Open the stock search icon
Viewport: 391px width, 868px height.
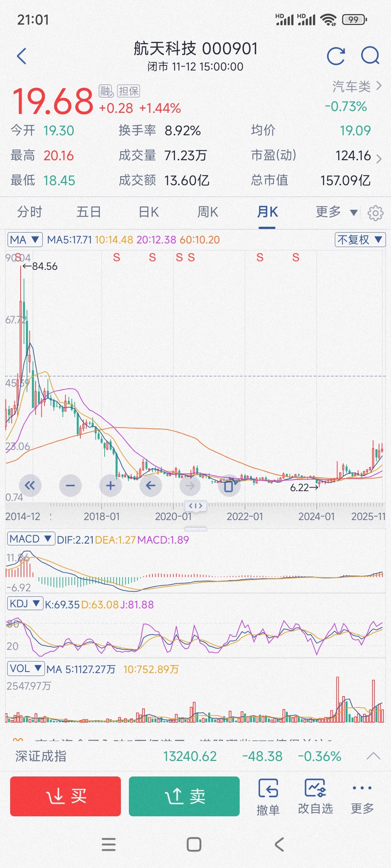click(x=370, y=56)
